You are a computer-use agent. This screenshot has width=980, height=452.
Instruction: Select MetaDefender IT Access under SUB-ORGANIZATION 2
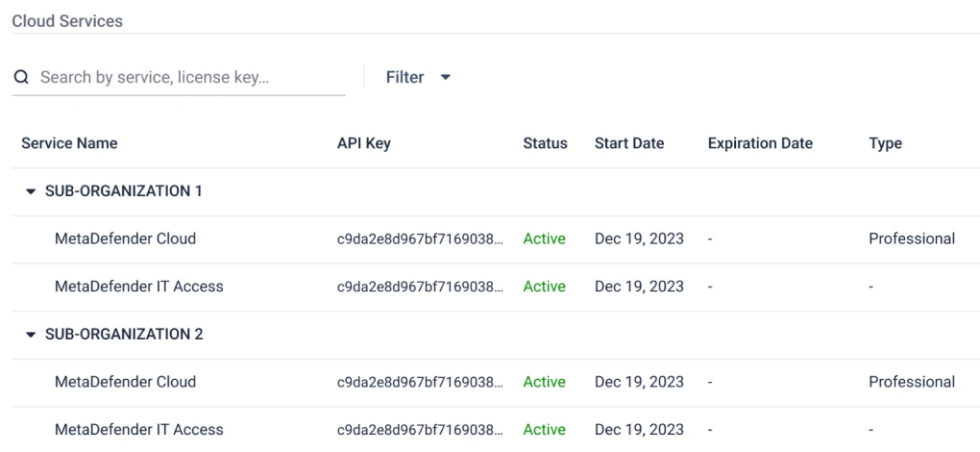click(138, 430)
